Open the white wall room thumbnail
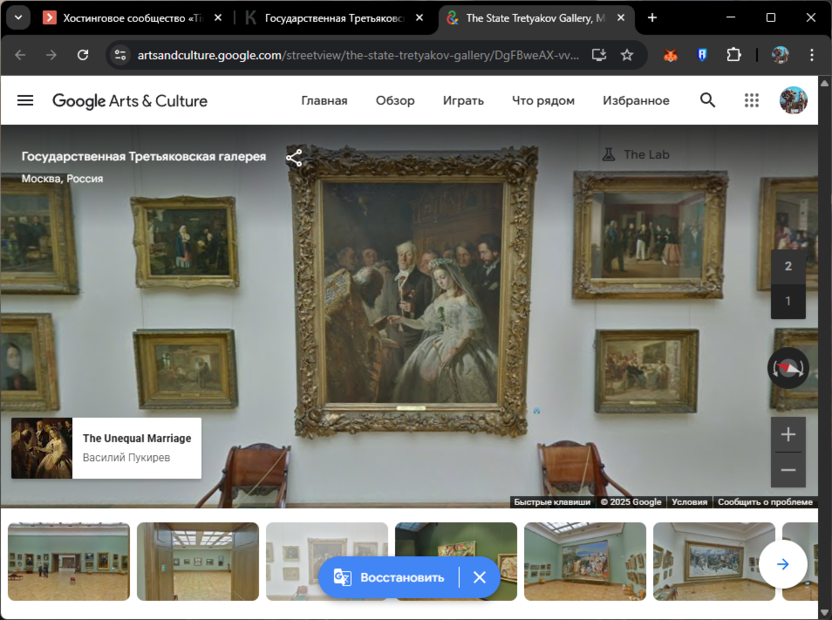 tap(327, 562)
